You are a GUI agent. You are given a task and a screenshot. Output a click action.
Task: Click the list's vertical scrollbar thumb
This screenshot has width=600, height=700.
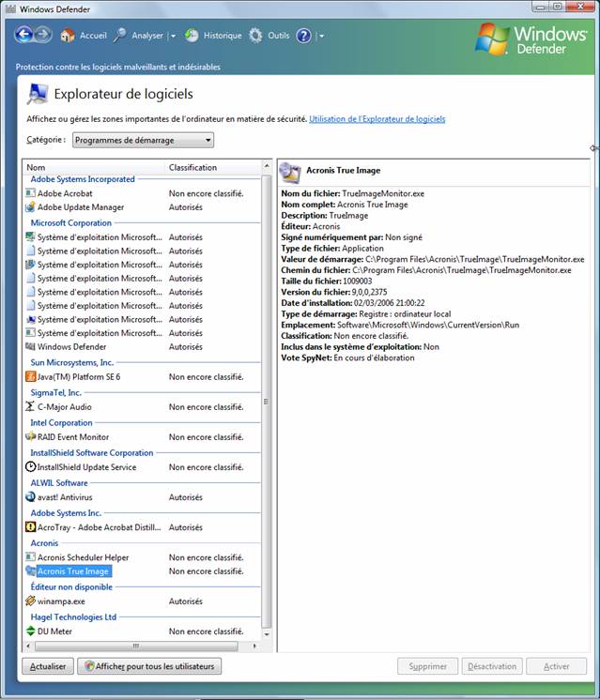coord(267,402)
